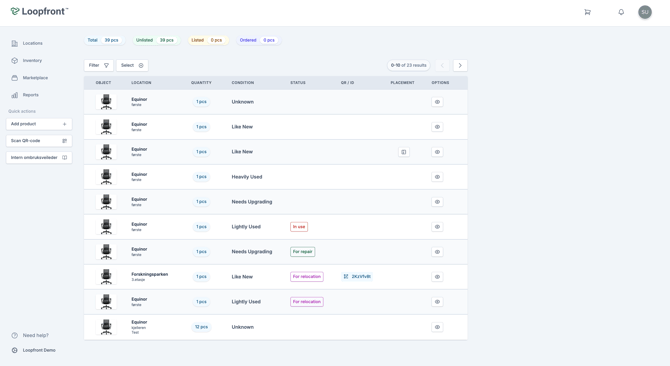Click eye icon in For repair row
Image resolution: width=670 pixels, height=366 pixels.
click(437, 252)
